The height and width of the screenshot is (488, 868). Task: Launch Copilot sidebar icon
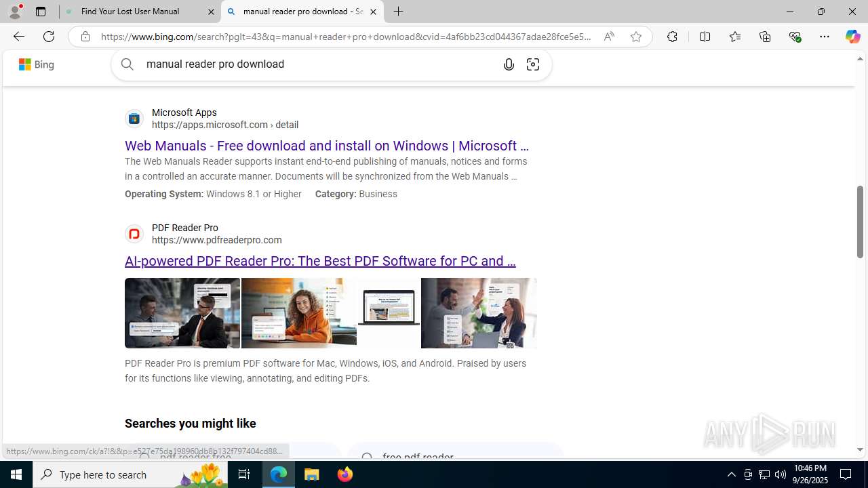tap(852, 37)
